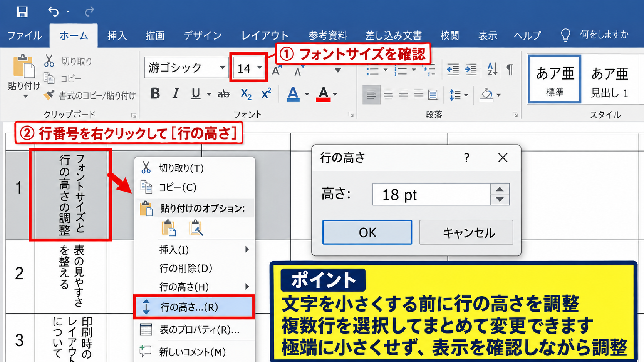Apply the blue text effects A icon
This screenshot has width=644, height=362.
pos(293,94)
